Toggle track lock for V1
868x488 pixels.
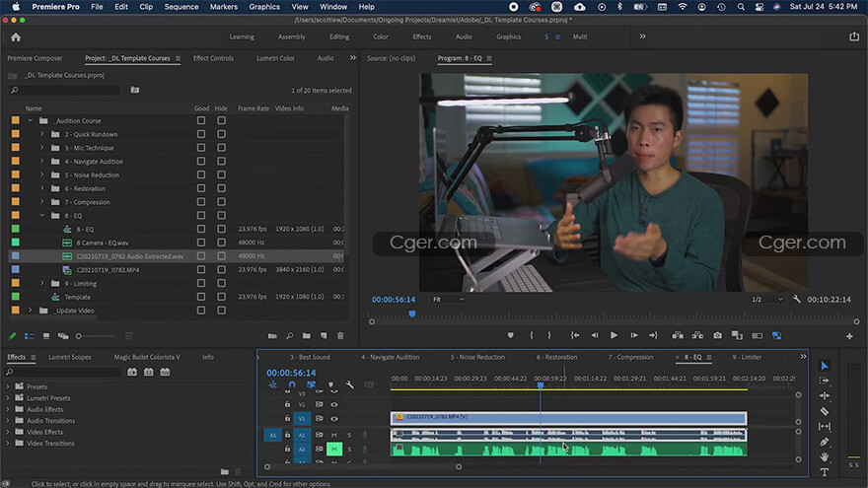[x=287, y=418]
